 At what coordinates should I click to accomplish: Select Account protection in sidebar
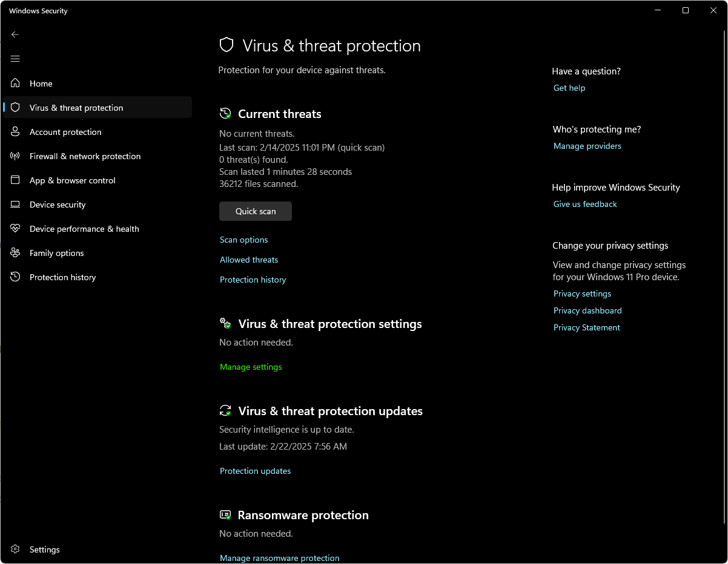click(x=98, y=132)
